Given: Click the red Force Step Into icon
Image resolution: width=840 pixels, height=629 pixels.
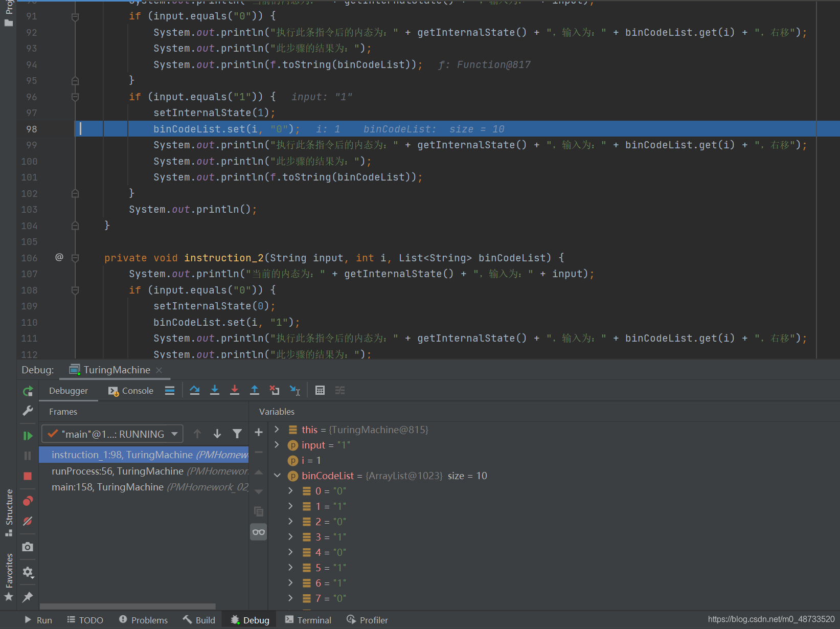Looking at the screenshot, I should pyautogui.click(x=235, y=390).
